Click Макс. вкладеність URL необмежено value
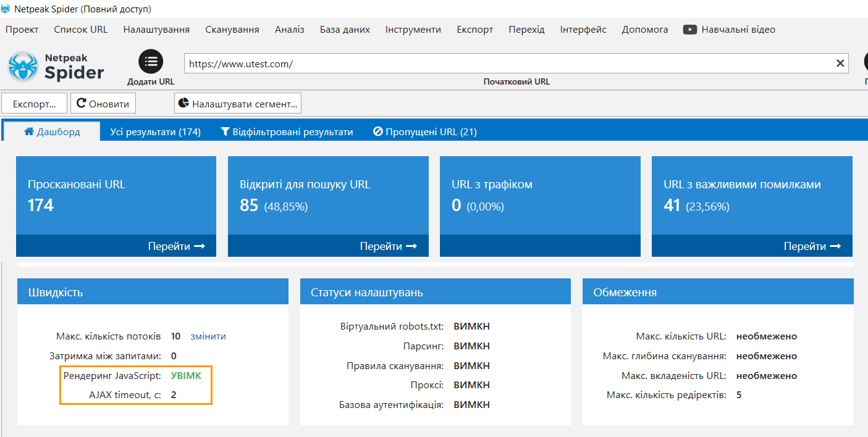This screenshot has height=437, width=868. coord(767,376)
